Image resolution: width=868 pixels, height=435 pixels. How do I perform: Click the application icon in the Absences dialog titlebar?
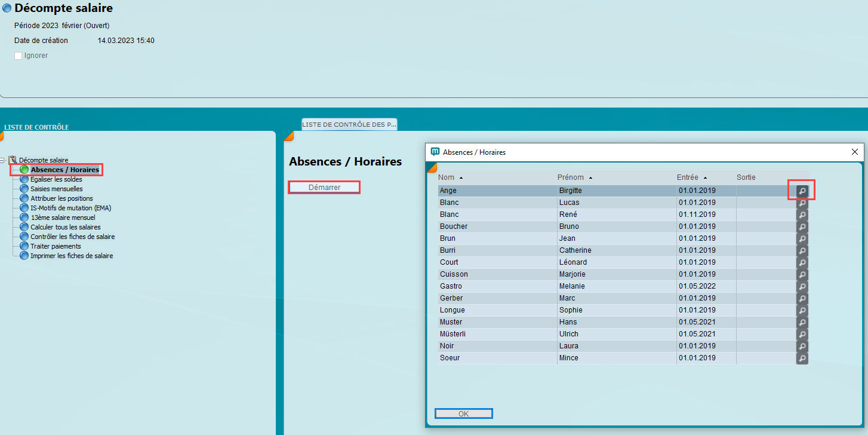tap(434, 152)
